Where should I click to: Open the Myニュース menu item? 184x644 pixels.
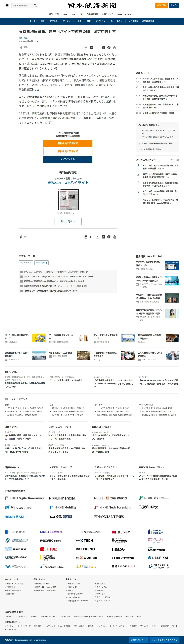[x=77, y=14]
